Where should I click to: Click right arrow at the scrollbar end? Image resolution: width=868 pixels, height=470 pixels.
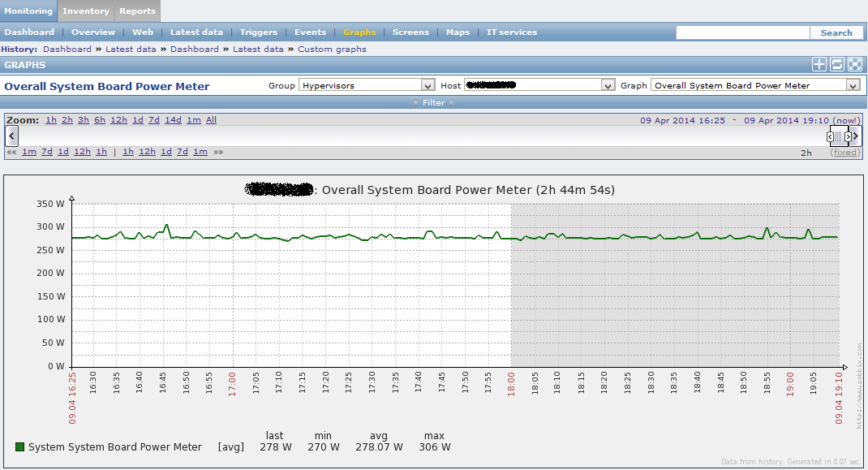click(x=856, y=136)
